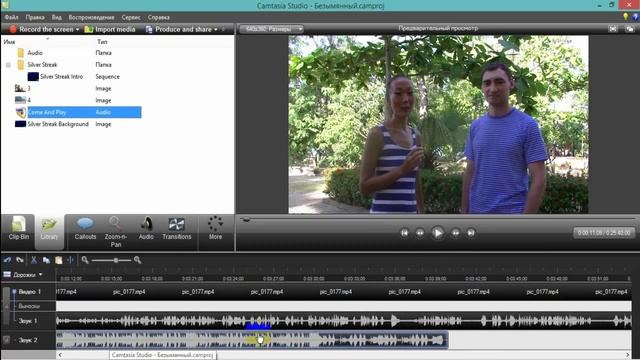Click the preview playhead scrubber
The width and height of the screenshot is (640, 360).
pos(245,219)
